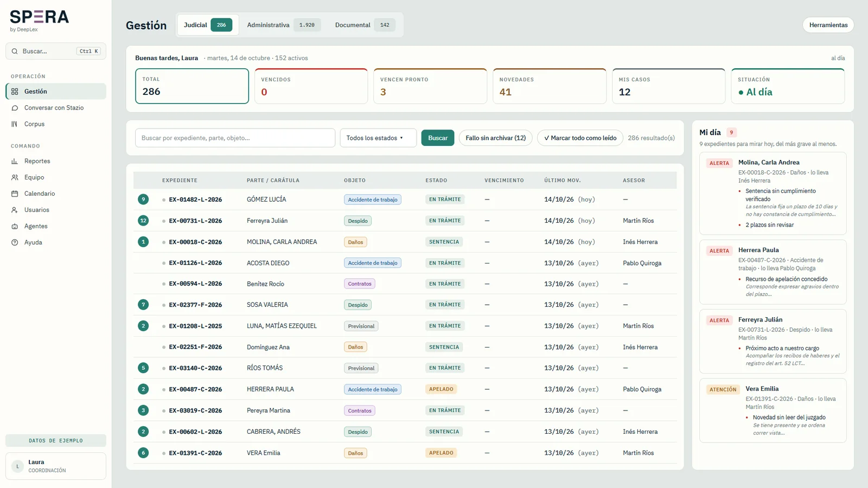Click the Agentes robot icon
The image size is (868, 488).
point(15,226)
